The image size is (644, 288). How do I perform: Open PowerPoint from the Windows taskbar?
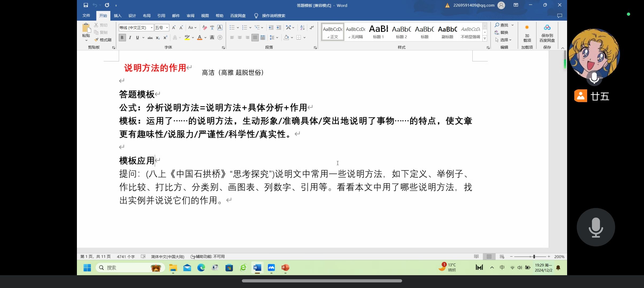pos(285,267)
